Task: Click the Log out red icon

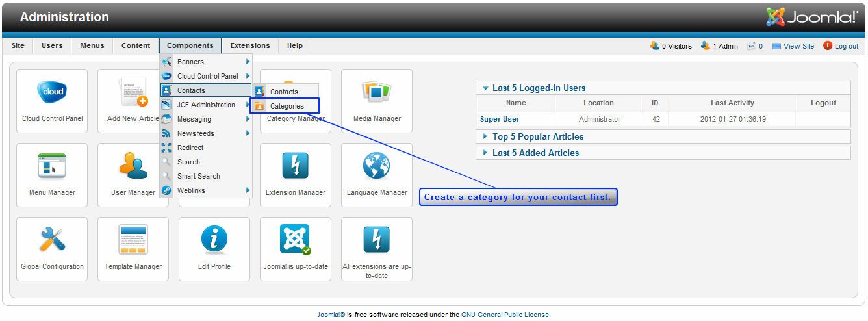Action: pyautogui.click(x=828, y=45)
